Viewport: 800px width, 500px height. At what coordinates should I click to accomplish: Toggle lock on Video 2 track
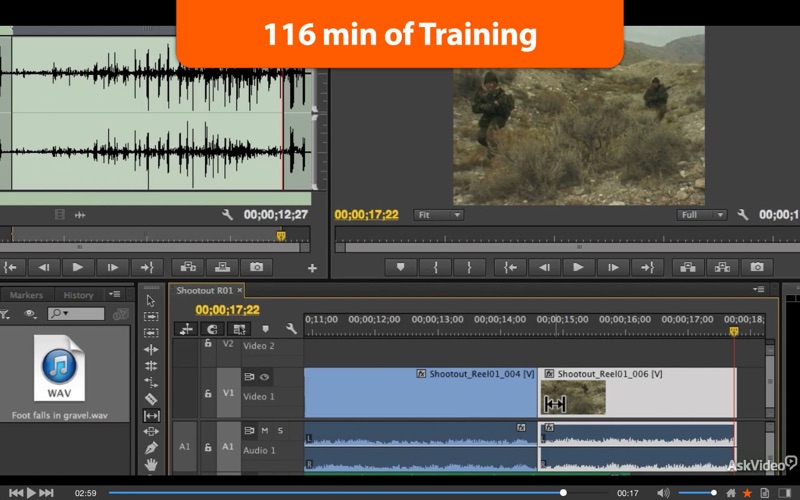point(208,343)
